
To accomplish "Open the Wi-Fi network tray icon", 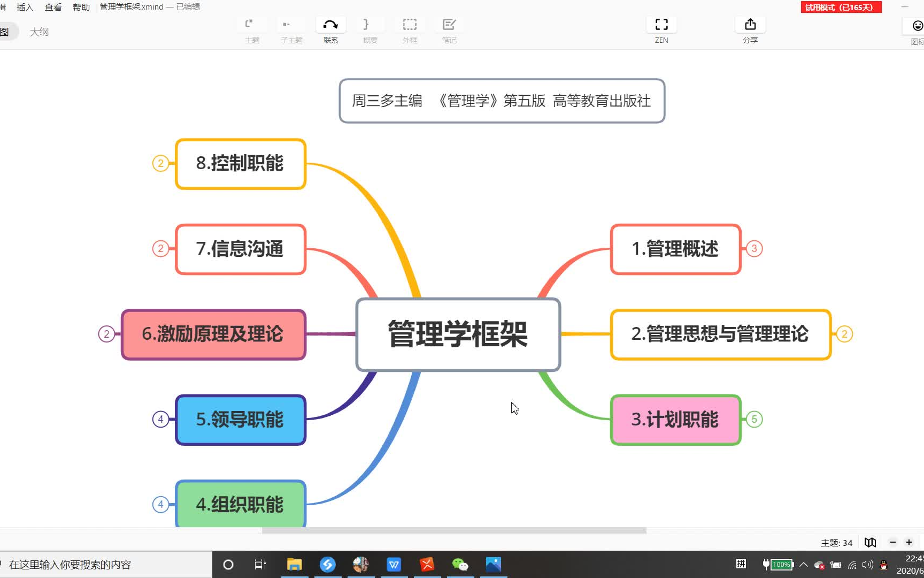I will [852, 565].
